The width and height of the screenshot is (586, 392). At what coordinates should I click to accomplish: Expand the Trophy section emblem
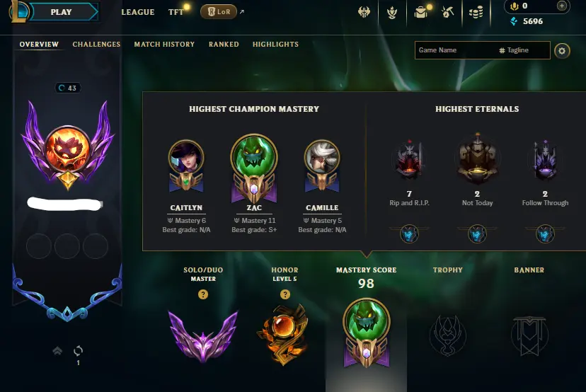pyautogui.click(x=448, y=335)
